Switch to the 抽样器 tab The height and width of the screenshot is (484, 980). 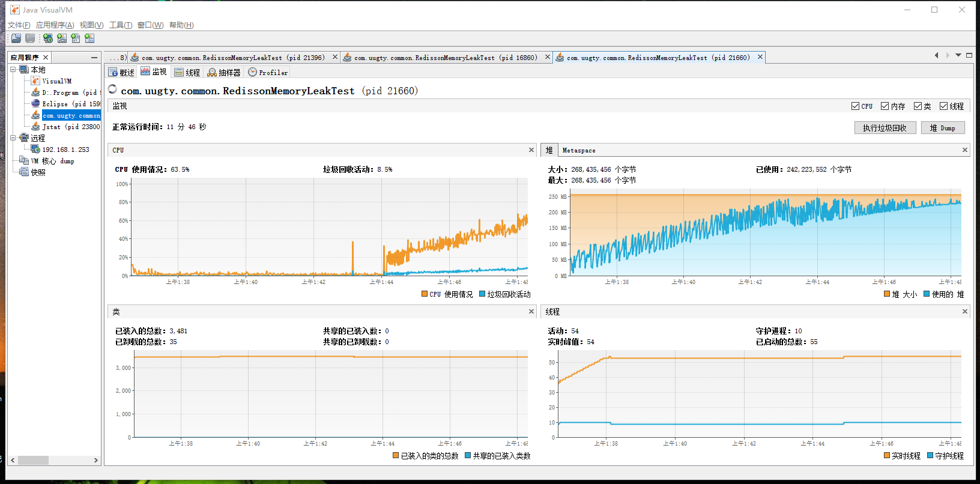coord(224,73)
